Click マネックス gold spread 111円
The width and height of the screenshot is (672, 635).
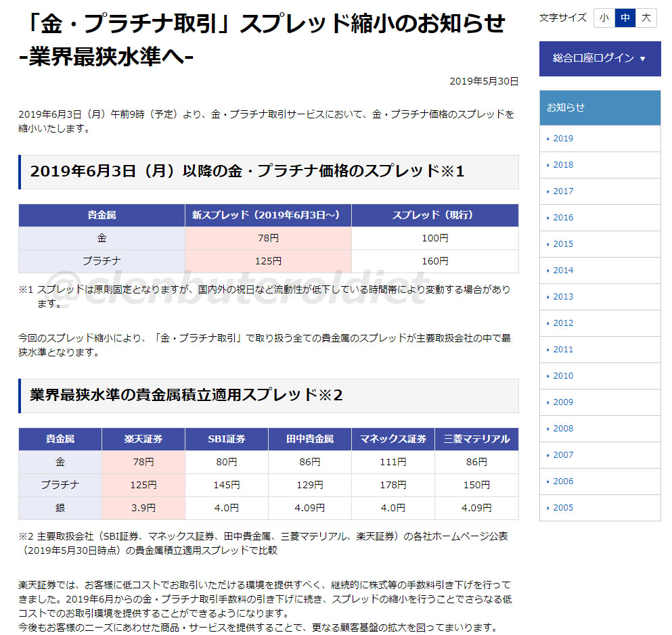pyautogui.click(x=393, y=462)
